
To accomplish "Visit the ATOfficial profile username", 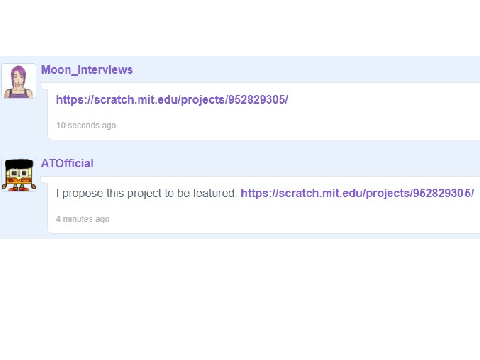I will pyautogui.click(x=67, y=163).
